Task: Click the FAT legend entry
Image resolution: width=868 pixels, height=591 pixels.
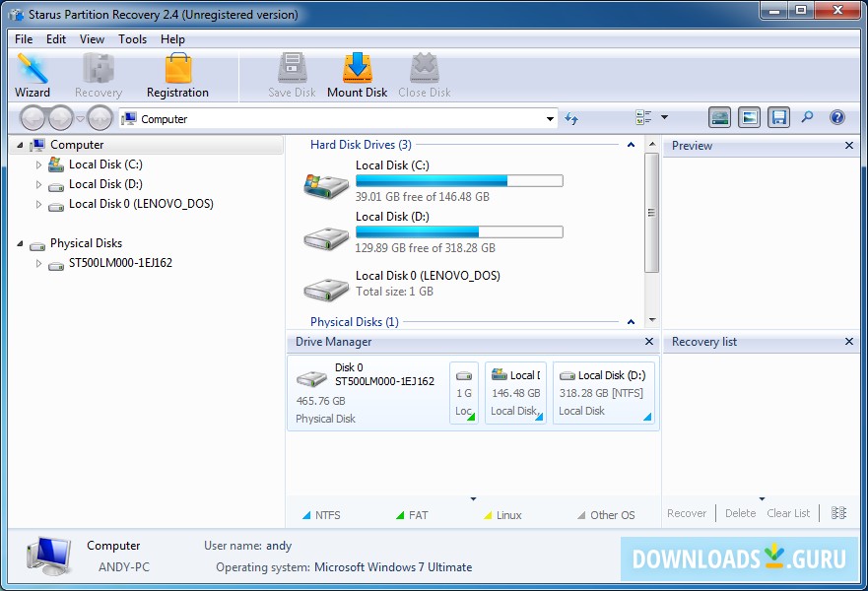Action: point(413,515)
